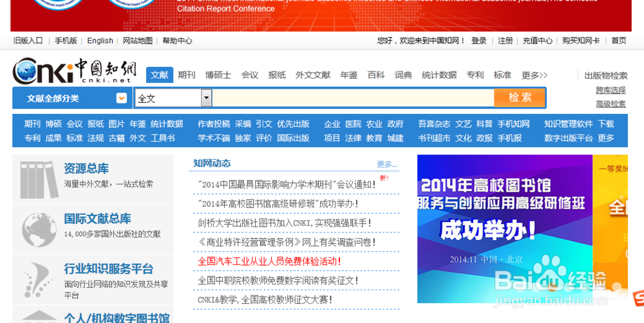Click the CNKI logo
Viewport: 644px width, 323px height.
point(74,71)
